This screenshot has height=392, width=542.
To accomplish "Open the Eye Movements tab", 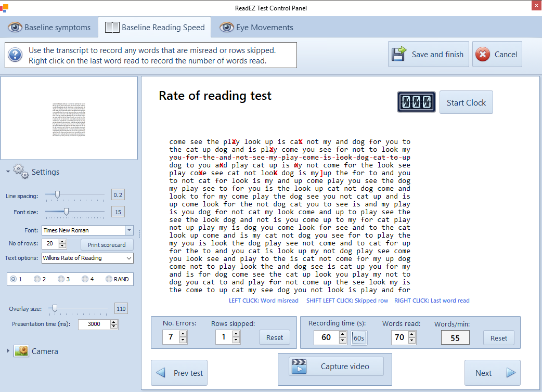I will pos(257,28).
